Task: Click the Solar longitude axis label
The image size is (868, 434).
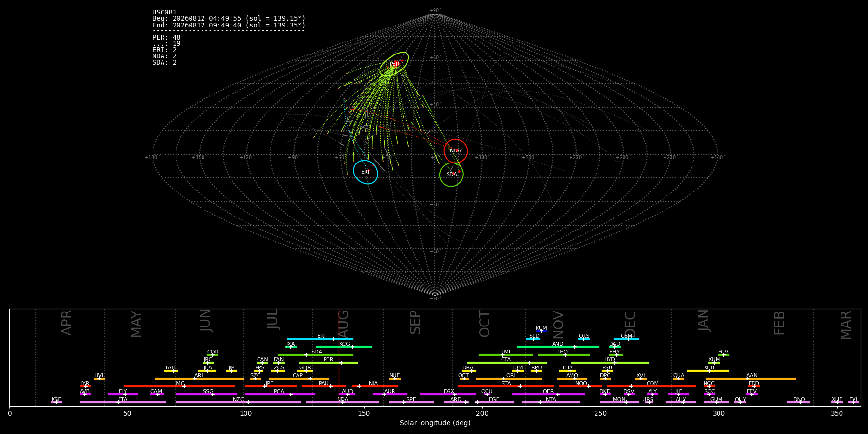Action: (x=435, y=423)
